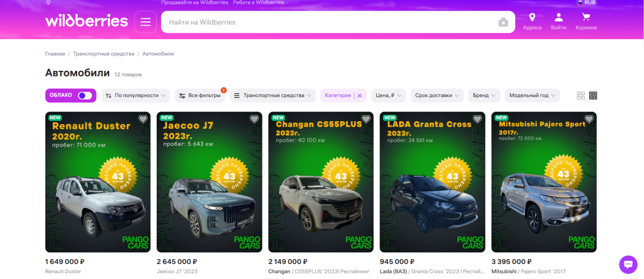Favorite the Mitsubishi Pajero Sport heart

point(589,119)
